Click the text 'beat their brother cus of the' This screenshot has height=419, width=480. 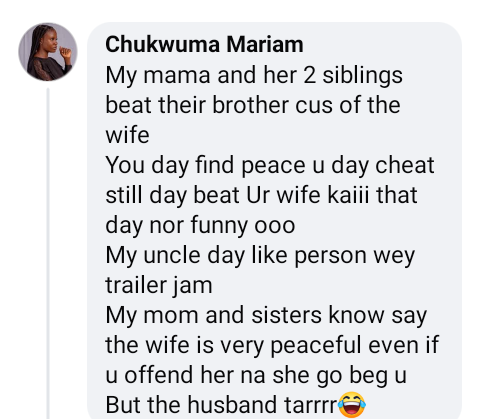253,105
